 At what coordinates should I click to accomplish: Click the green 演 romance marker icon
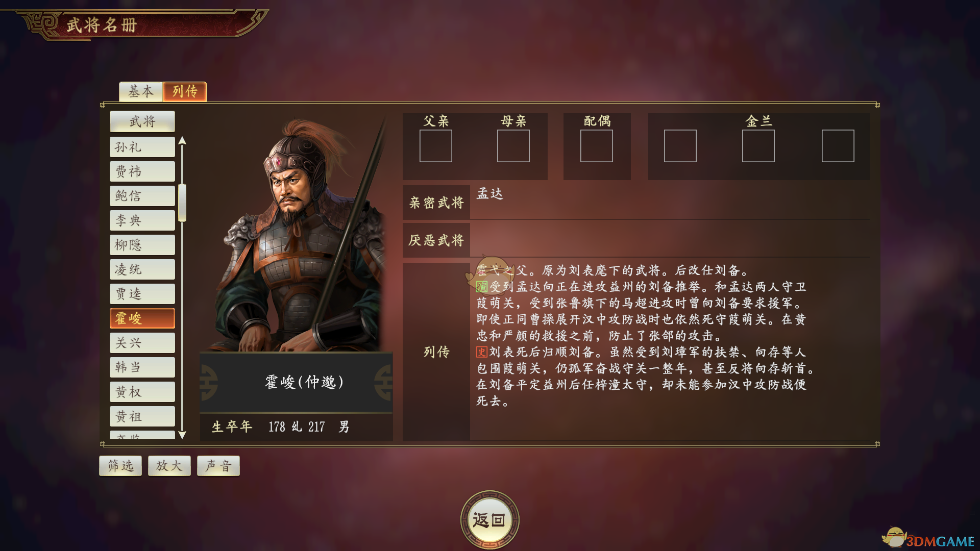(482, 287)
